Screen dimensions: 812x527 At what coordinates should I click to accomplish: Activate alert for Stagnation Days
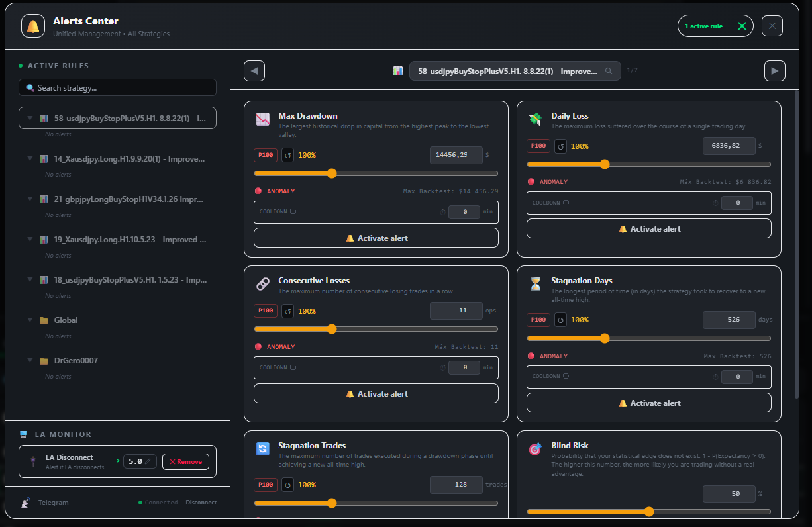(x=649, y=403)
